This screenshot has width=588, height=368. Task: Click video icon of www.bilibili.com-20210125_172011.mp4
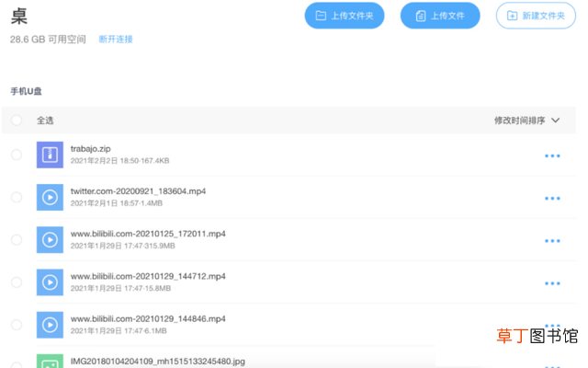(x=50, y=239)
